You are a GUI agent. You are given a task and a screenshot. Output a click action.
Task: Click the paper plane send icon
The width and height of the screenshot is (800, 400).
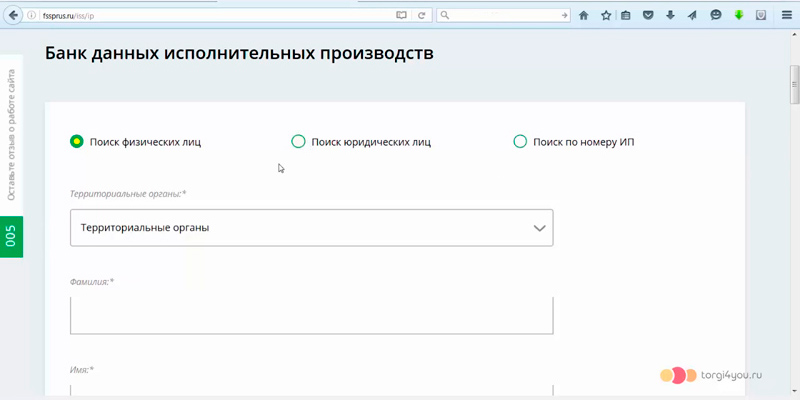692,16
